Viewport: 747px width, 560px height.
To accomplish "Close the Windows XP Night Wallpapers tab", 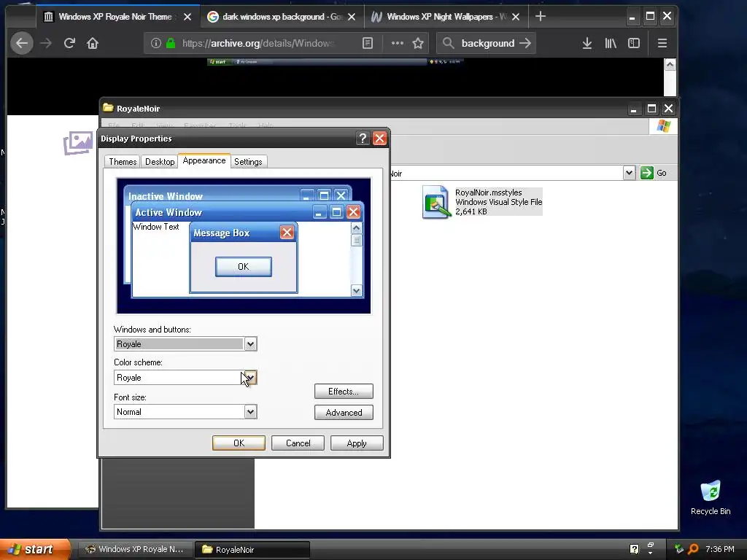I will pyautogui.click(x=516, y=17).
